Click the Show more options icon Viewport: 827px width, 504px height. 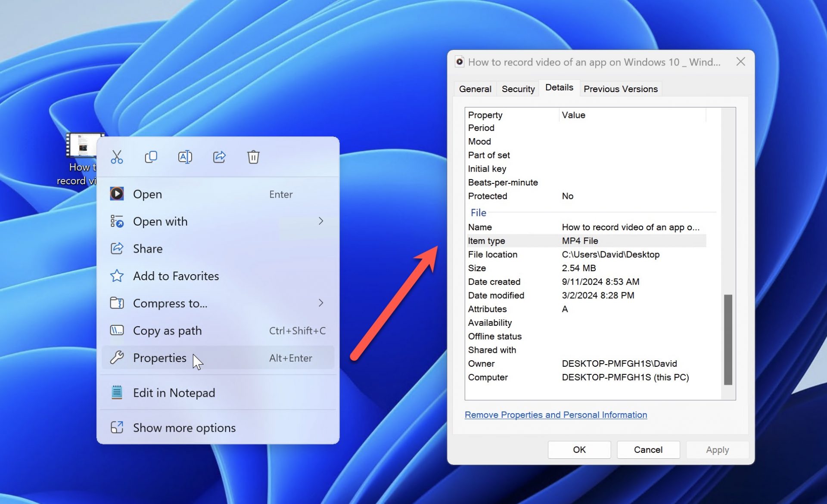(117, 427)
